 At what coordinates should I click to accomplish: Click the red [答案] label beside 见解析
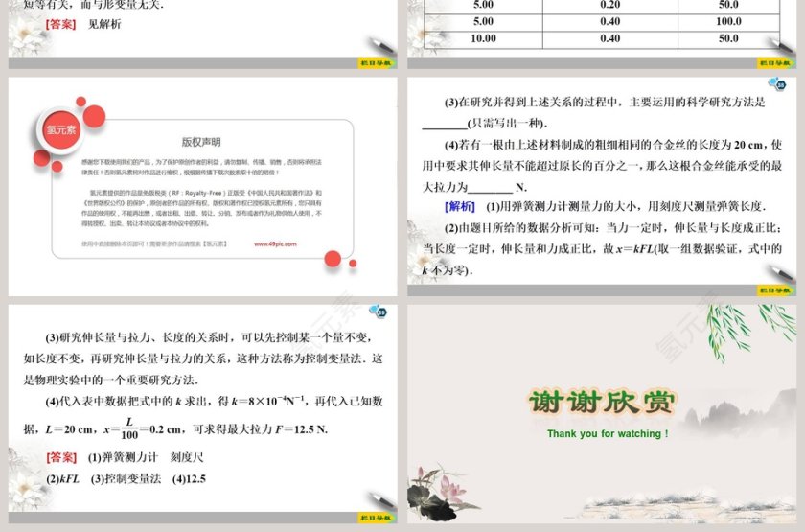[x=61, y=24]
